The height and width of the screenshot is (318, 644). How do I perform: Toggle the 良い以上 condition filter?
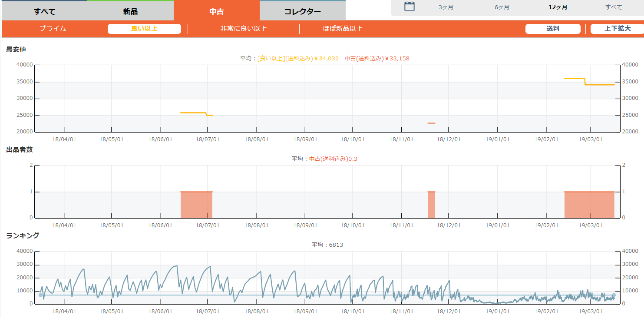point(144,29)
